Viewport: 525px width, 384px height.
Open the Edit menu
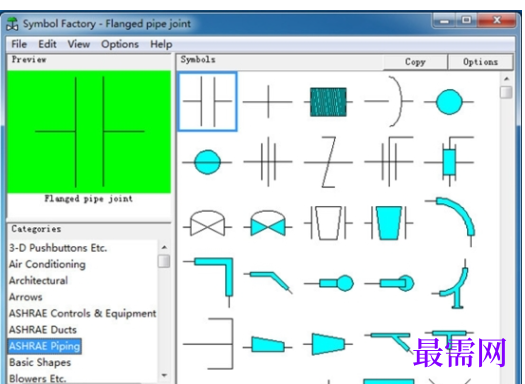47,44
